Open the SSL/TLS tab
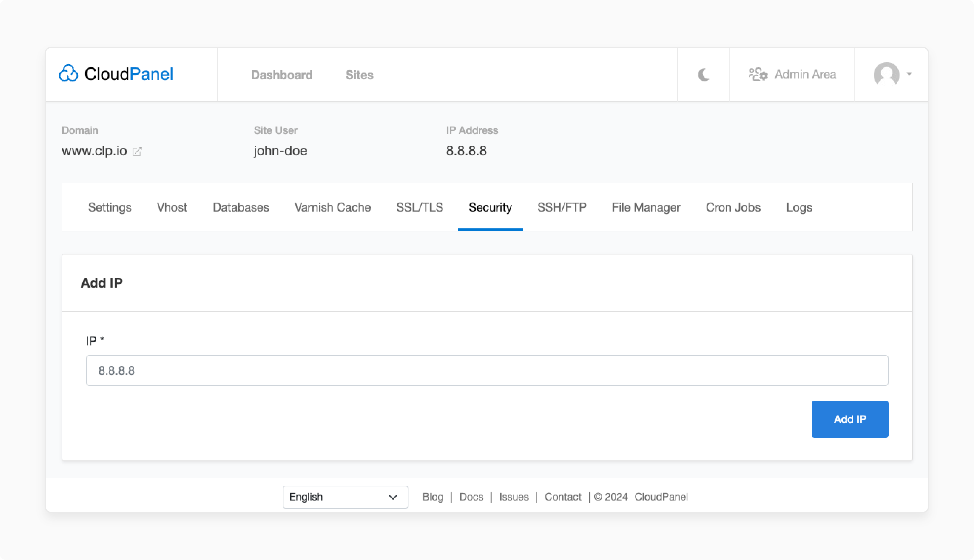This screenshot has width=974, height=560. click(419, 207)
